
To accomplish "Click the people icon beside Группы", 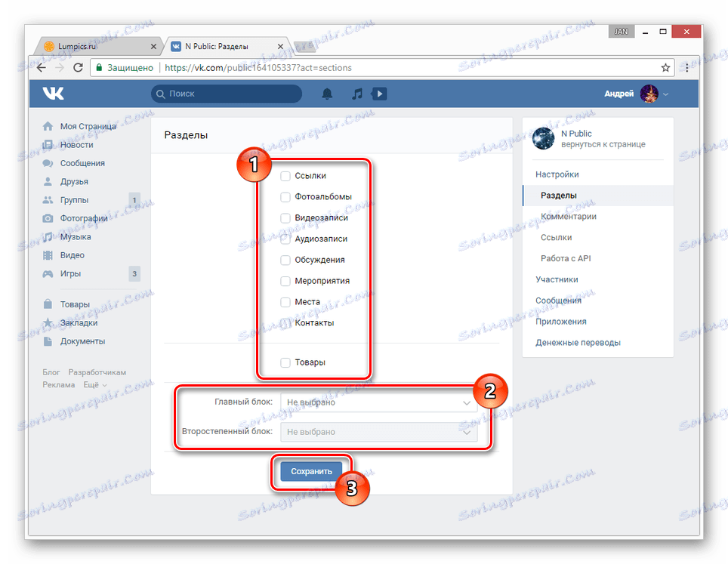I will [48, 200].
